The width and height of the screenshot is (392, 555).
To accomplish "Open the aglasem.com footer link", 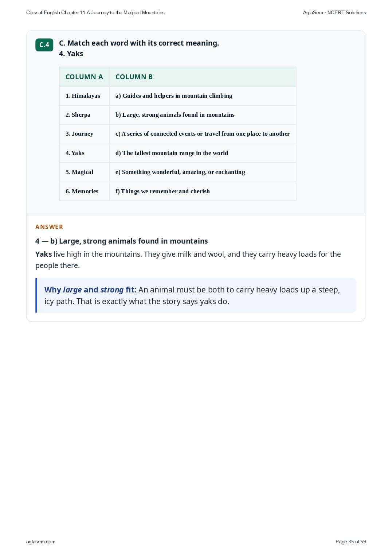I will point(41,542).
